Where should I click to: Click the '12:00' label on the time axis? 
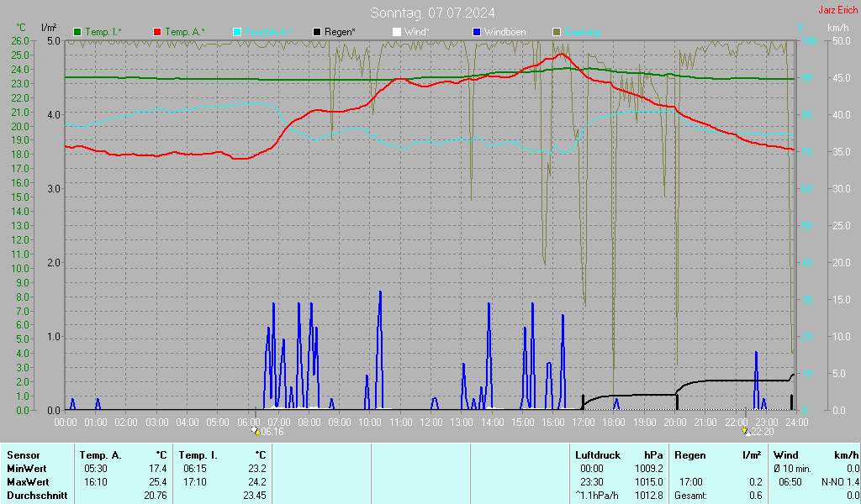tap(431, 423)
